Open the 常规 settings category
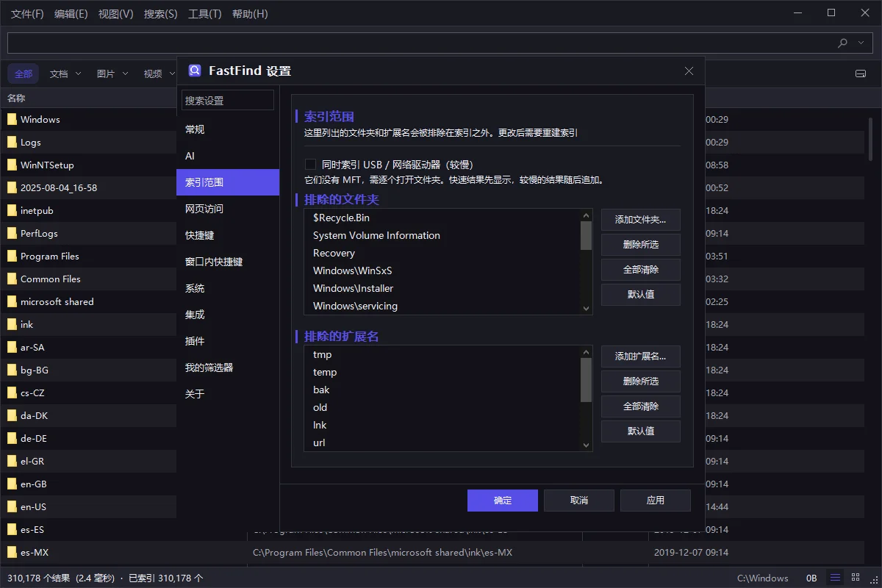Screen dimensions: 882x588 click(x=228, y=129)
